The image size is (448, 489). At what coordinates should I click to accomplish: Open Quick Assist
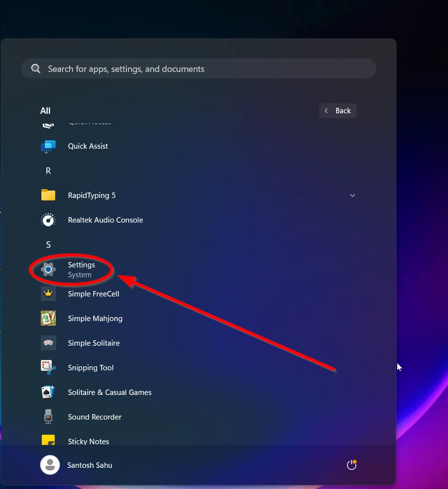88,146
